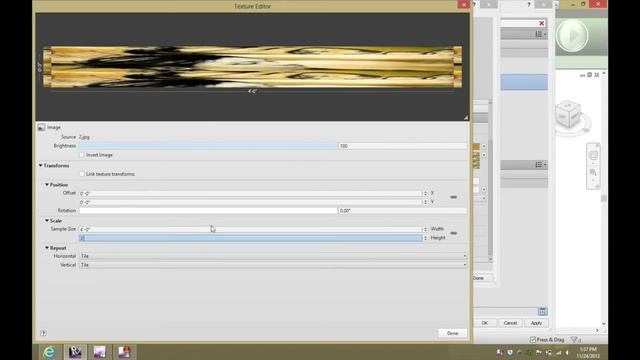Click the Source file name Z.jpg

click(84, 137)
